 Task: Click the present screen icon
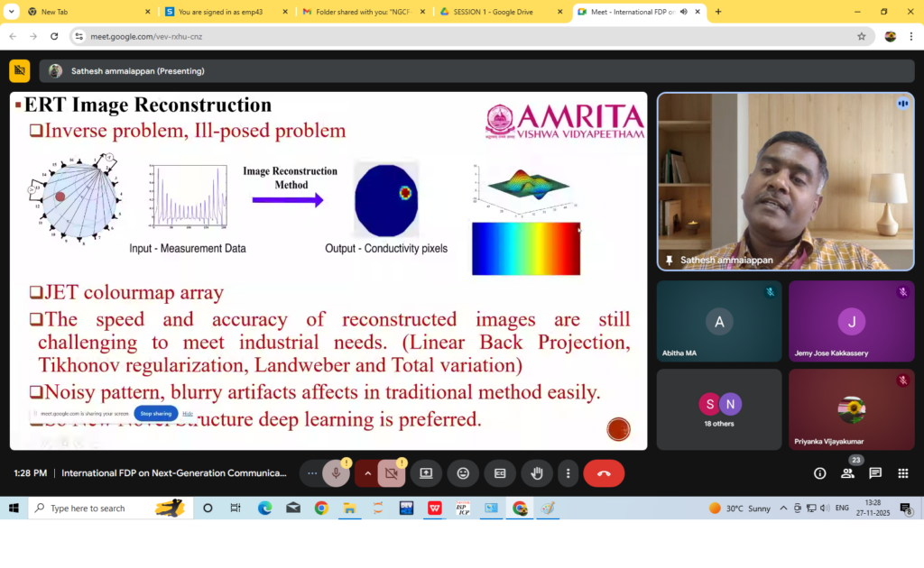pos(426,473)
